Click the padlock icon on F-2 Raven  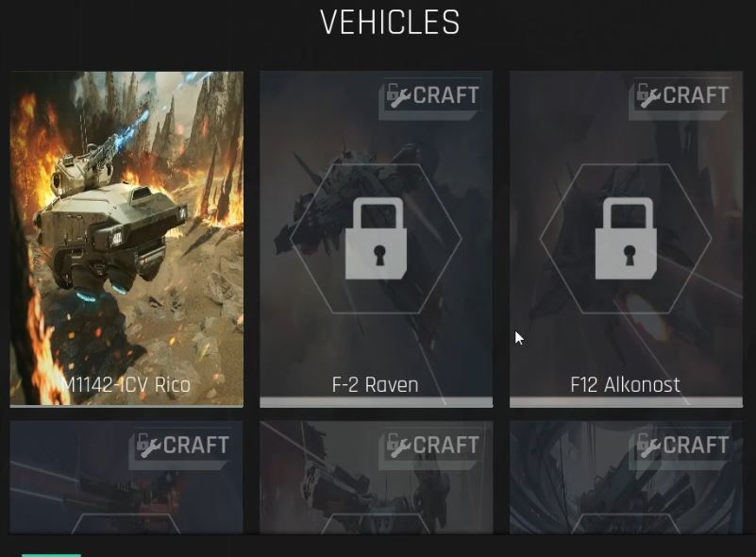click(x=376, y=238)
